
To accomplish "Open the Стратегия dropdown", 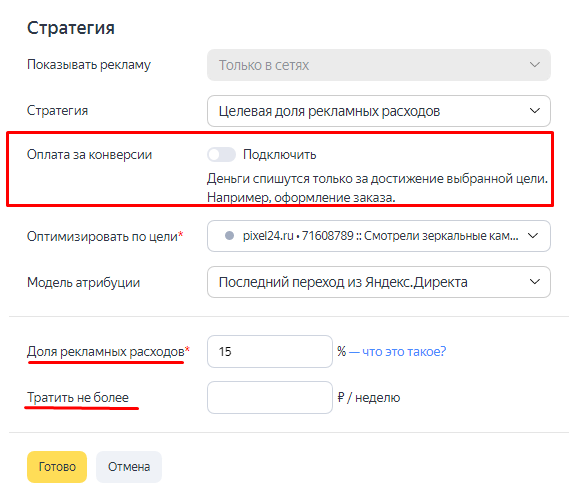I will pyautogui.click(x=379, y=111).
